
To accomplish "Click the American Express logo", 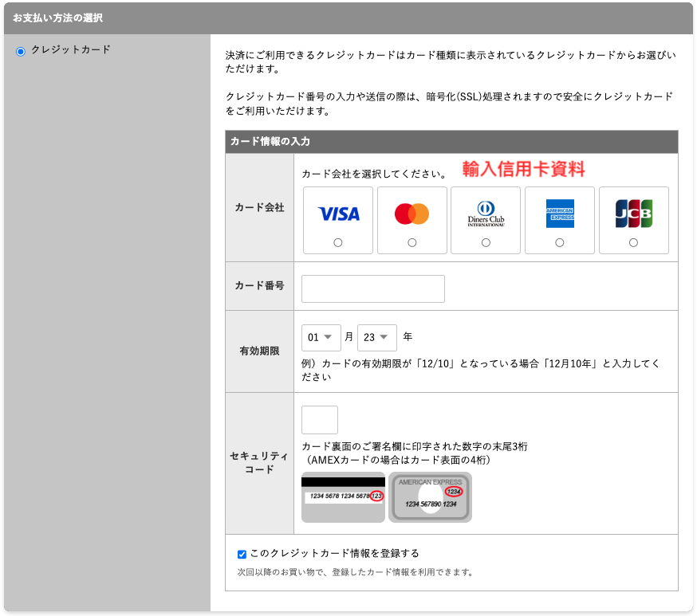I will tap(560, 214).
